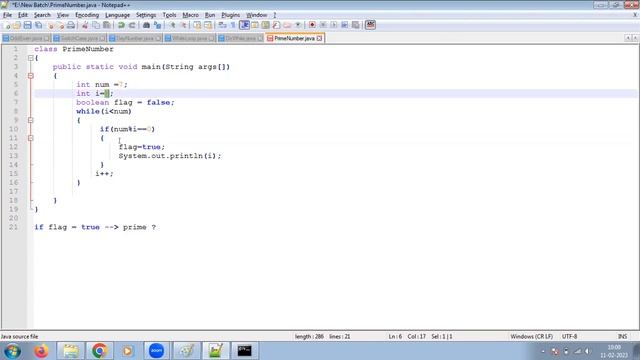The height and width of the screenshot is (360, 640).
Task: Open Firefox from the taskbar
Action: click(x=41, y=351)
